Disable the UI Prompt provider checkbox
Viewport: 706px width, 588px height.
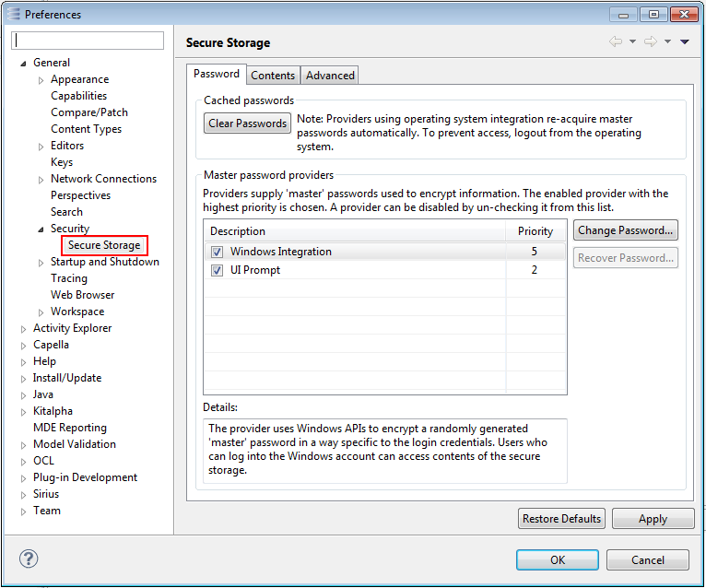point(217,270)
